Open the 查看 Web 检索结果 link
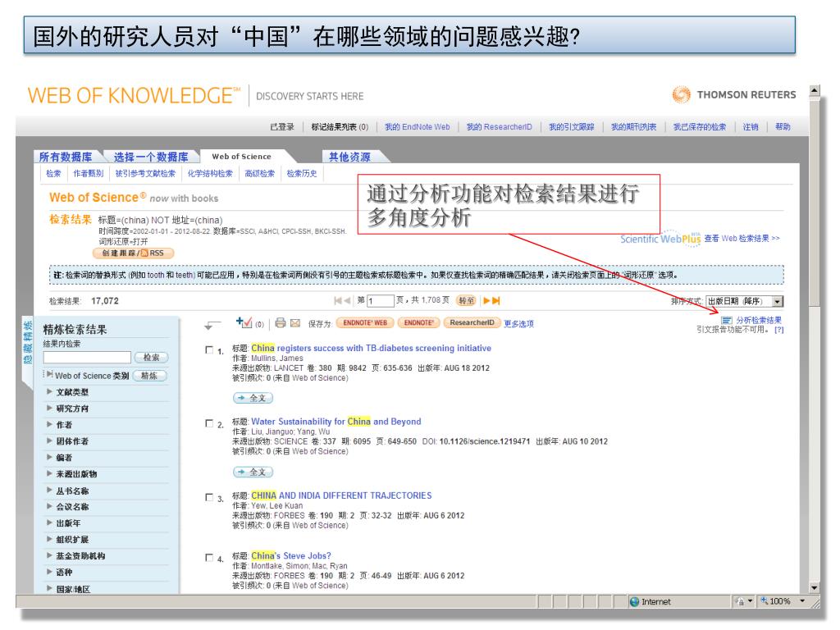Viewport: 840px width, 630px height. 742,239
